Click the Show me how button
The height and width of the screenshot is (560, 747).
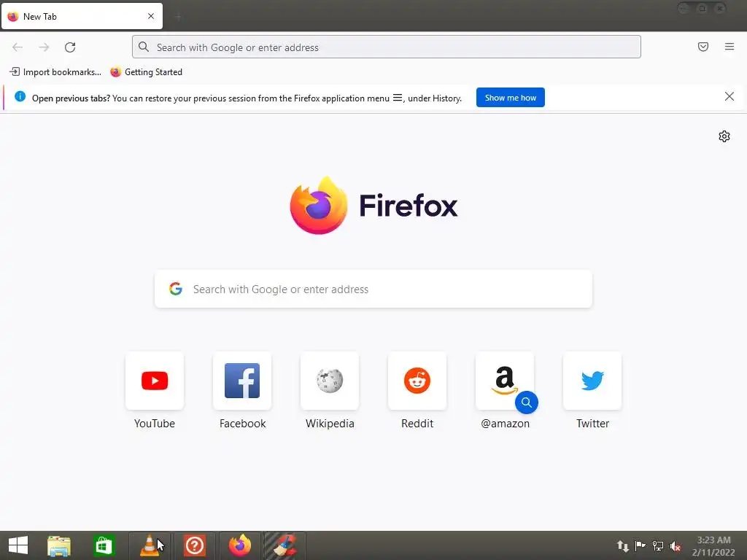click(x=510, y=98)
